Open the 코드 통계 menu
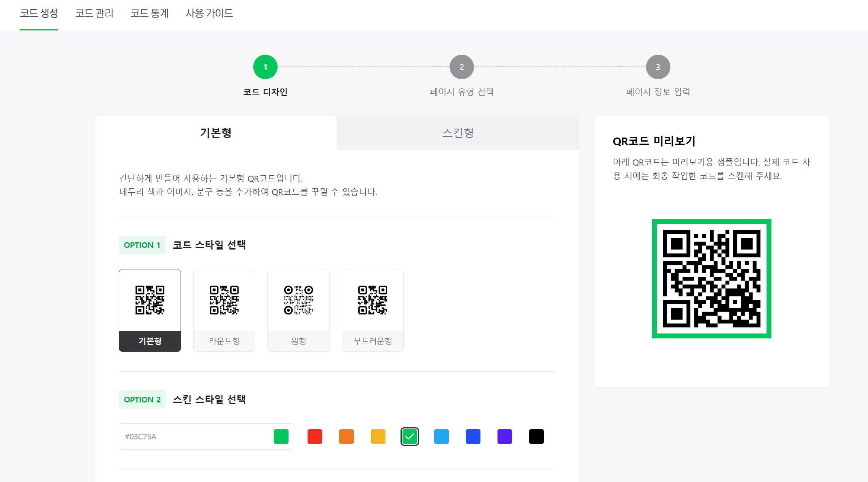868x482 pixels. 149,13
